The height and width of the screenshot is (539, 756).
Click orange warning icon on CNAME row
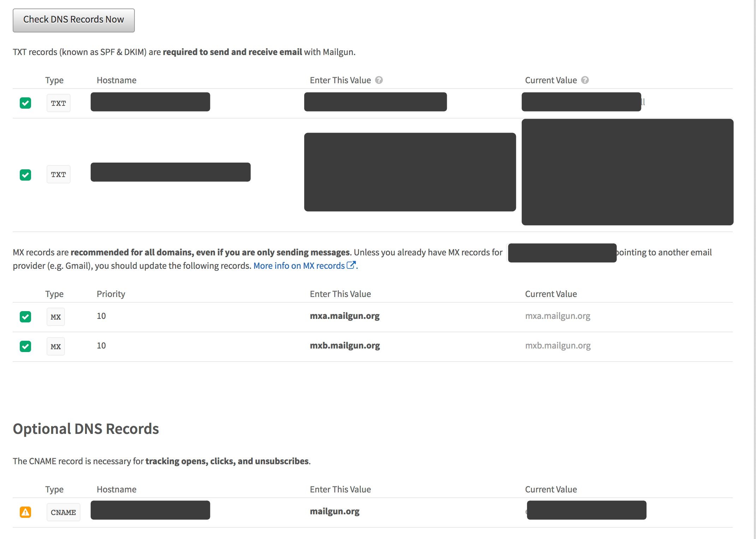(25, 512)
